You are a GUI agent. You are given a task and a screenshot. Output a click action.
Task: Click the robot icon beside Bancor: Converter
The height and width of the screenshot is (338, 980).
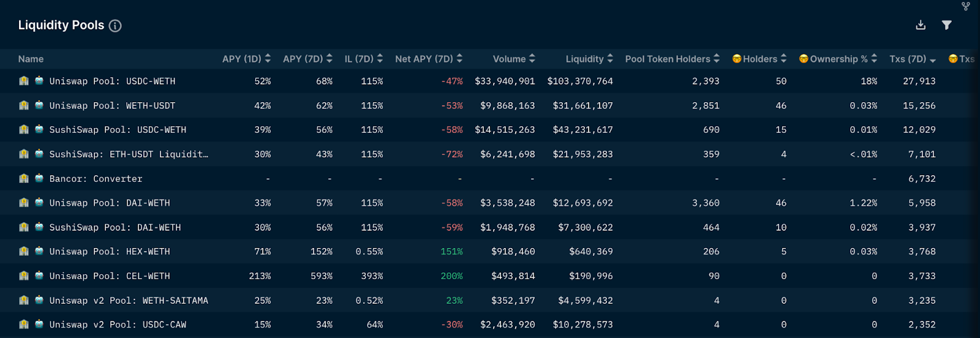pyautogui.click(x=39, y=178)
